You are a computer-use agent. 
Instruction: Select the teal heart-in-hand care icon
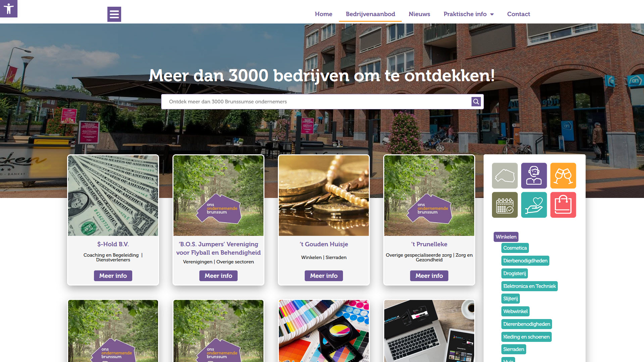534,205
